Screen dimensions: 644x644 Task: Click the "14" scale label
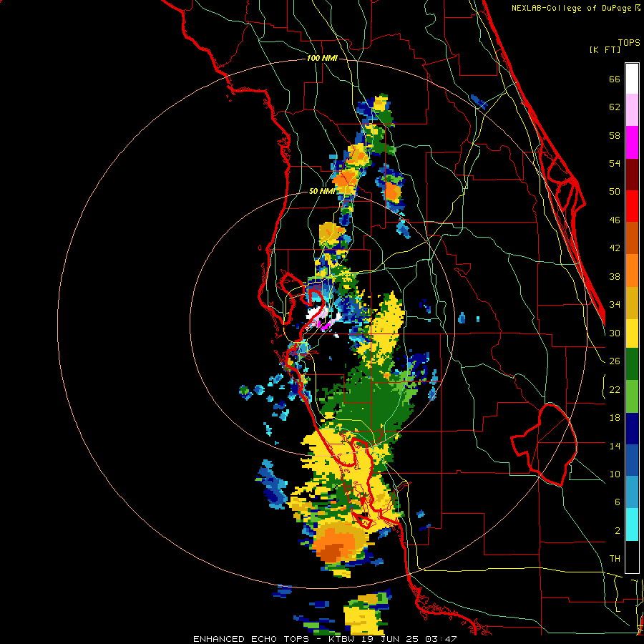point(615,446)
